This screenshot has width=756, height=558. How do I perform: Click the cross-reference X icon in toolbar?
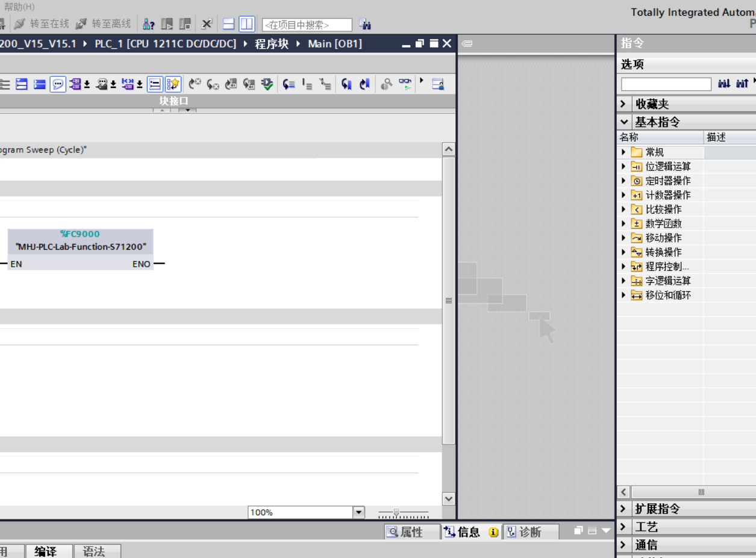coord(207,24)
